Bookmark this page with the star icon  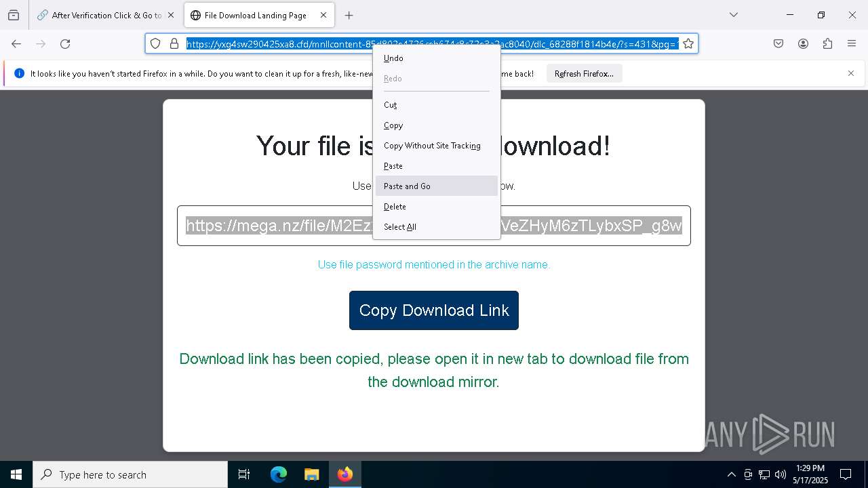pyautogui.click(x=688, y=44)
